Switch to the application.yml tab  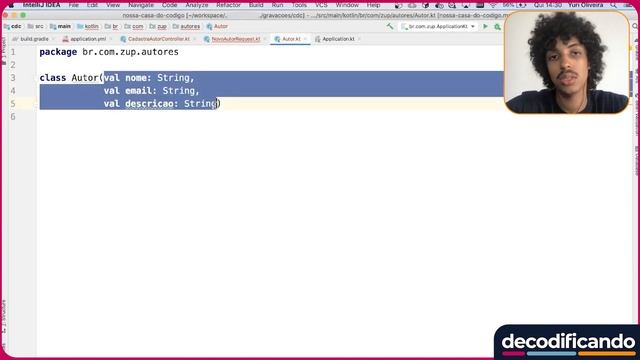(87, 39)
